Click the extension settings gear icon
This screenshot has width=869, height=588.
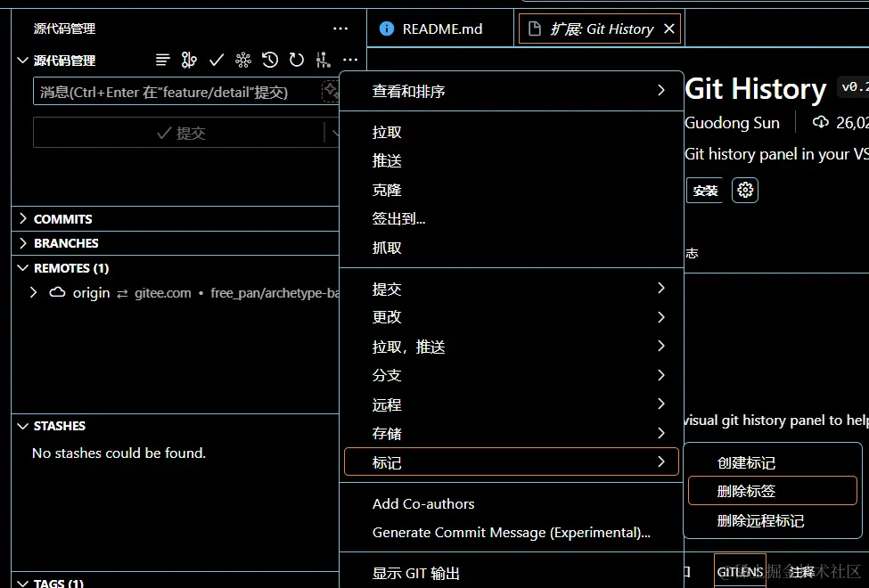(745, 190)
